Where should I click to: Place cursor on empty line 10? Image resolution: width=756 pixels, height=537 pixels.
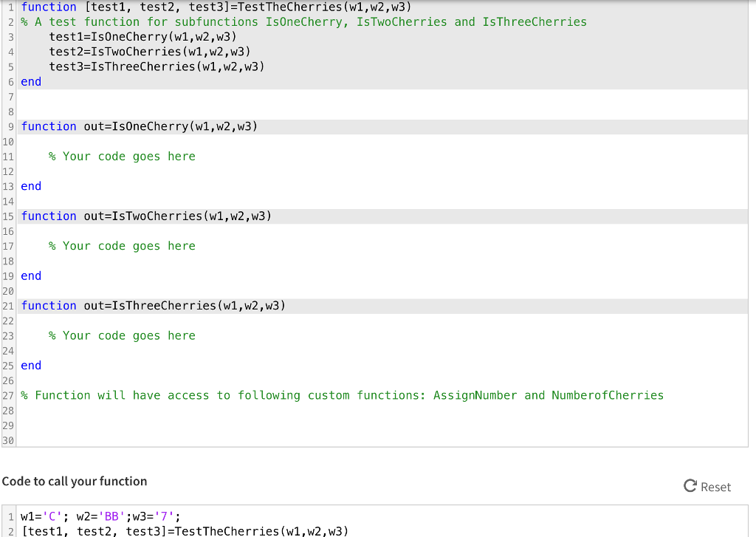pos(382,141)
